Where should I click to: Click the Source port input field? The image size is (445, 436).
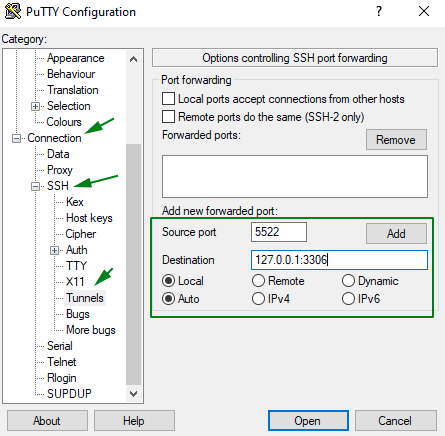coord(279,232)
